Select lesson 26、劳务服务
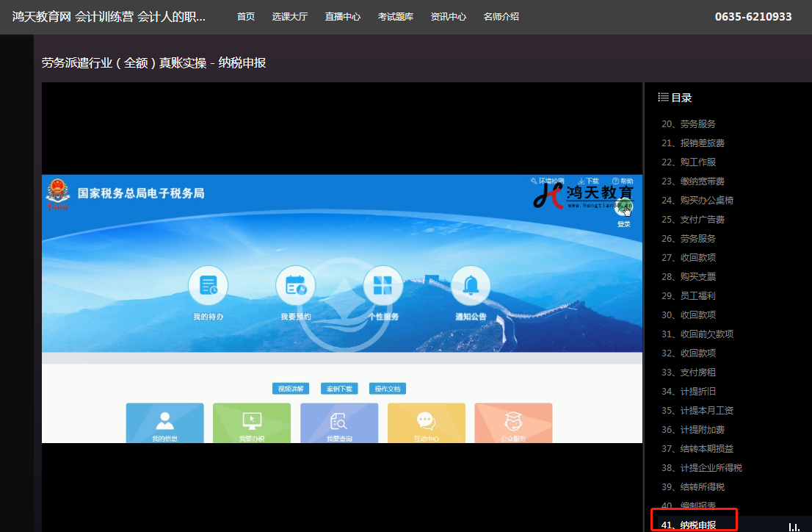 (688, 239)
